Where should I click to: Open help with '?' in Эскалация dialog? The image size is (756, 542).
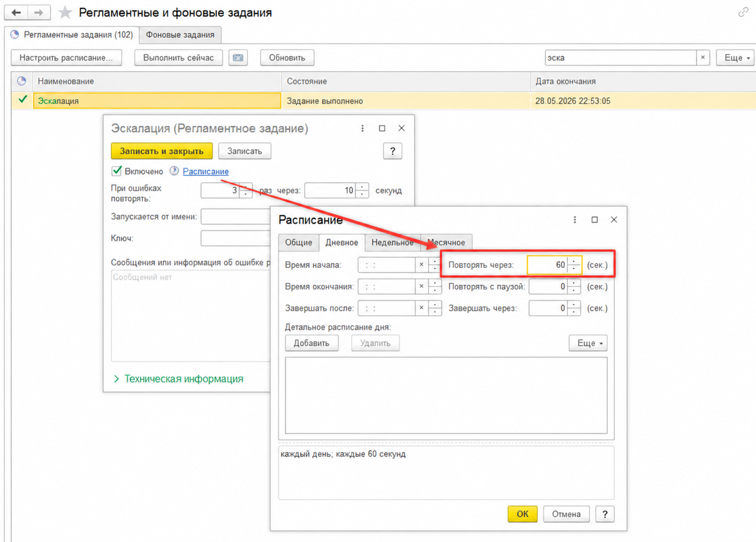click(x=392, y=151)
